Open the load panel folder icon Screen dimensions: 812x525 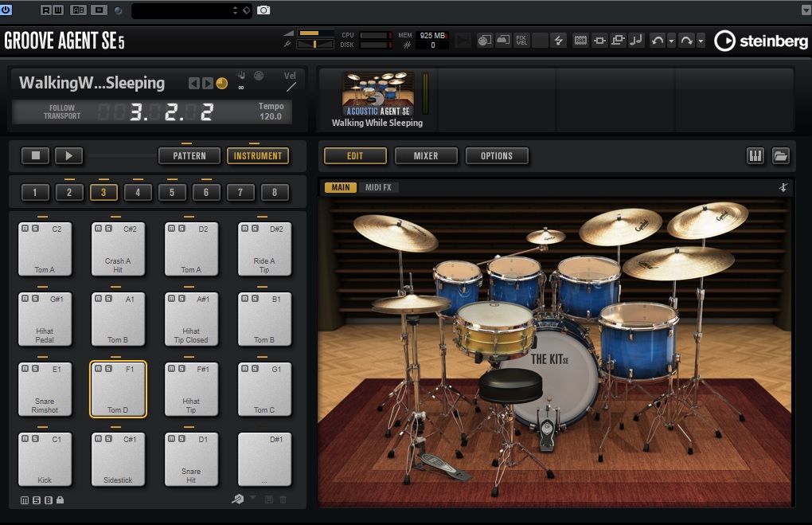(x=781, y=156)
